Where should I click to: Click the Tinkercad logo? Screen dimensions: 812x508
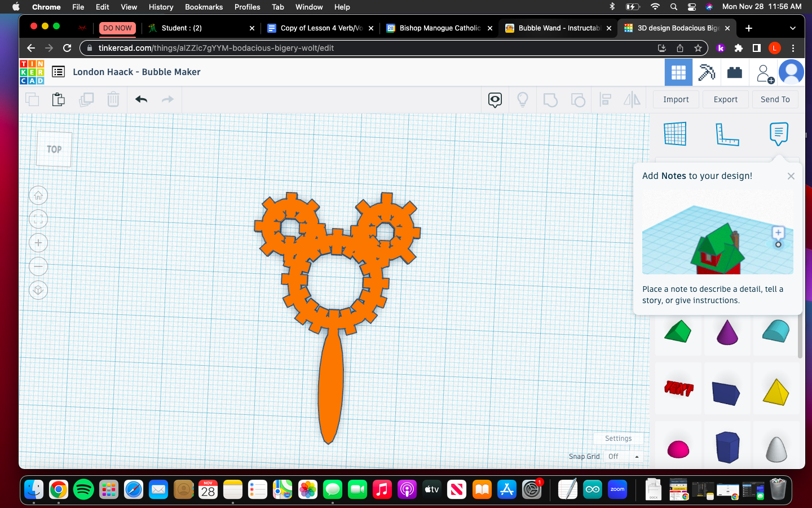(x=32, y=72)
